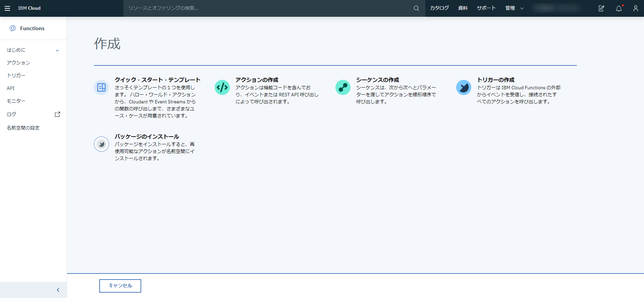Open the アクションの作成 heading link
Image resolution: width=644 pixels, height=298 pixels.
click(257, 80)
